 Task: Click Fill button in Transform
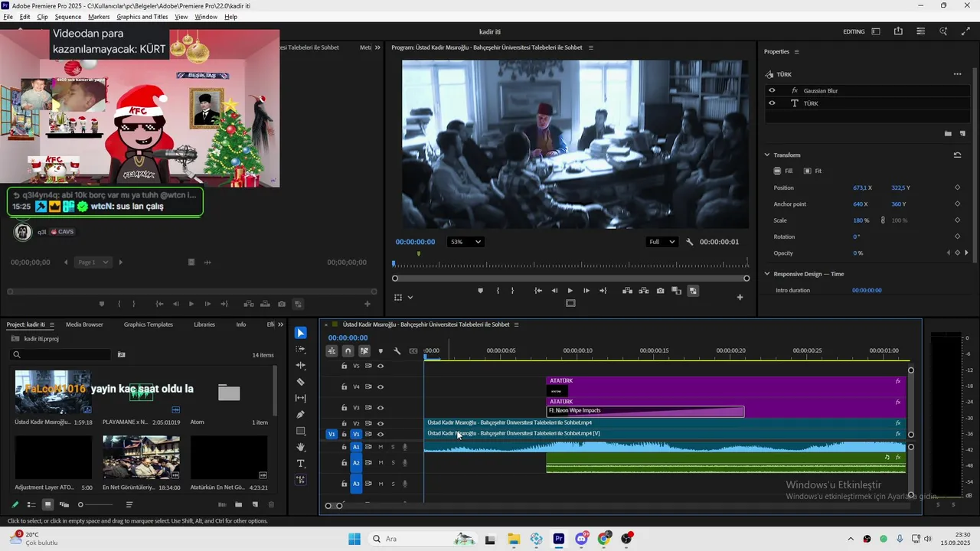pyautogui.click(x=783, y=171)
